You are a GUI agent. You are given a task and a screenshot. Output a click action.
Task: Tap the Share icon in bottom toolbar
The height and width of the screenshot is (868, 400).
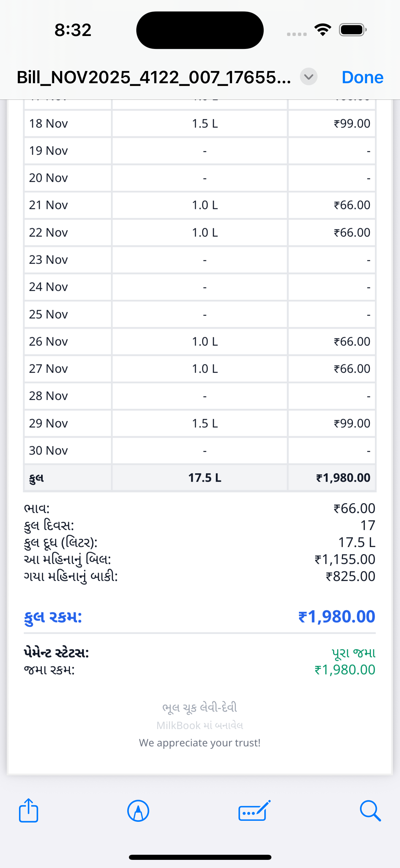tap(28, 811)
